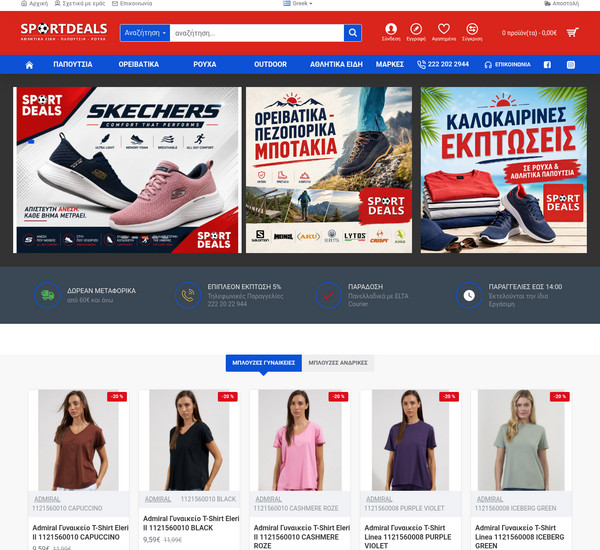Click the phone icon next to 222 202 2944
This screenshot has width=600, height=550.
(x=421, y=65)
